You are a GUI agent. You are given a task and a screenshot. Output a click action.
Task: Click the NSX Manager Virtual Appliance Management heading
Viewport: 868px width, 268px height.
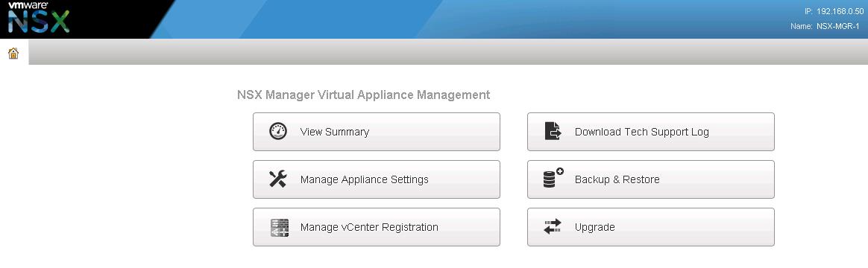[x=363, y=95]
